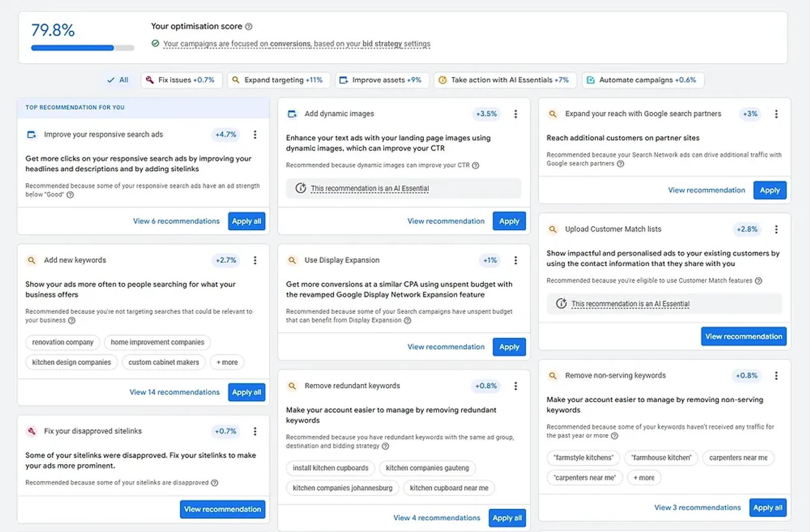Click the AI Essential icon in Customer Match card
The height and width of the screenshot is (532, 810).
(x=561, y=304)
